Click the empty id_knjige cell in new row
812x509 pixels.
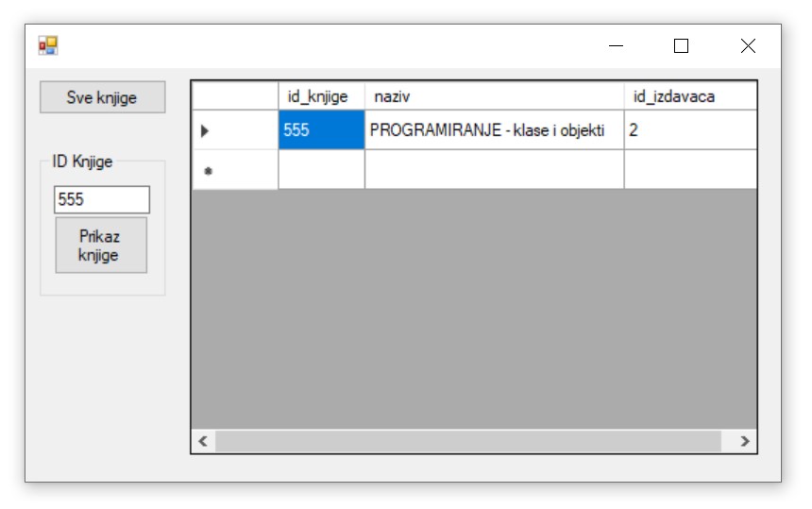pyautogui.click(x=321, y=170)
